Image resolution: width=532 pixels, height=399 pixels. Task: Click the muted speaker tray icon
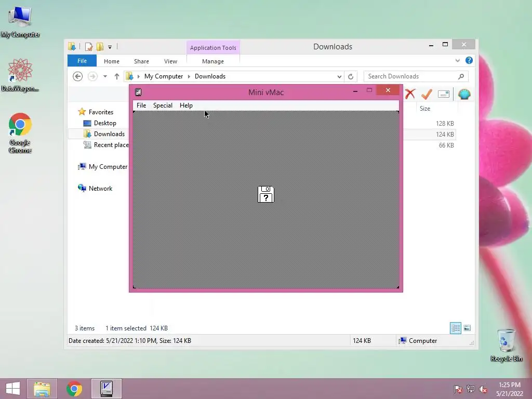[x=483, y=389]
